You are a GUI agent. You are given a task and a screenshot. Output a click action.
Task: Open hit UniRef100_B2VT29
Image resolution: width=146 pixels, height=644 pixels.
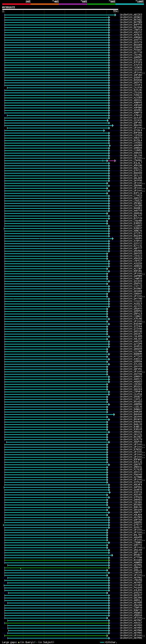(x=131, y=218)
